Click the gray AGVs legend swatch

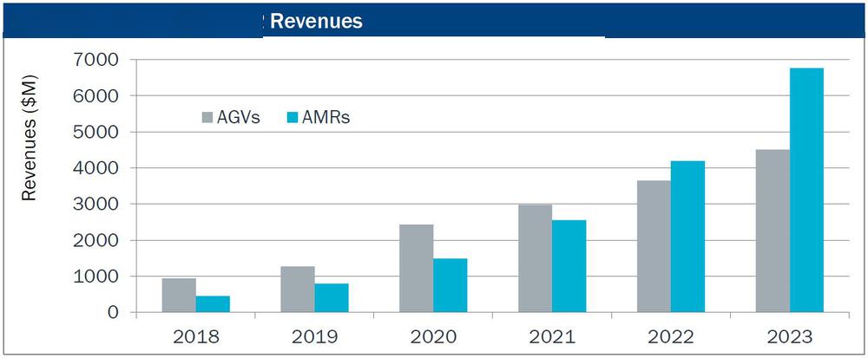(208, 118)
